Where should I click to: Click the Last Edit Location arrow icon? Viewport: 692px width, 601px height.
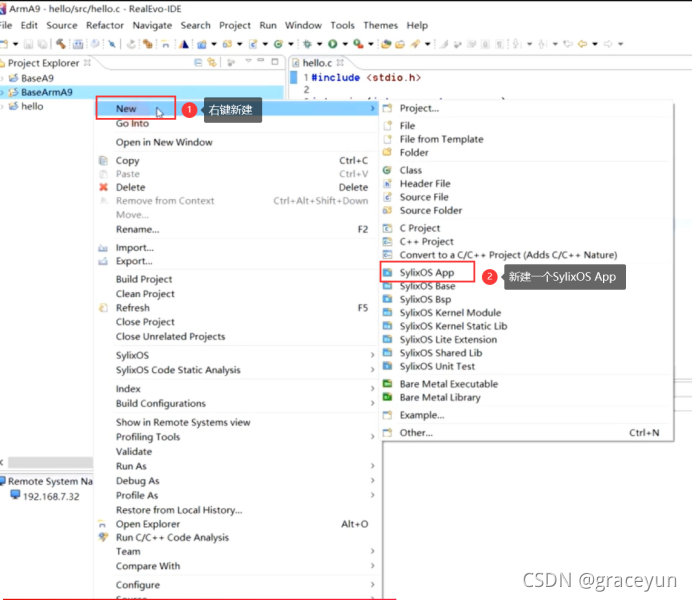click(x=568, y=44)
